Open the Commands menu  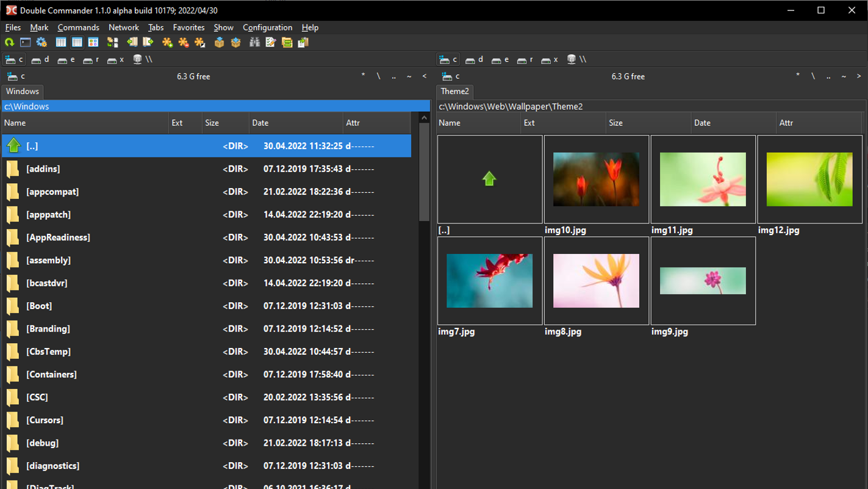click(78, 27)
